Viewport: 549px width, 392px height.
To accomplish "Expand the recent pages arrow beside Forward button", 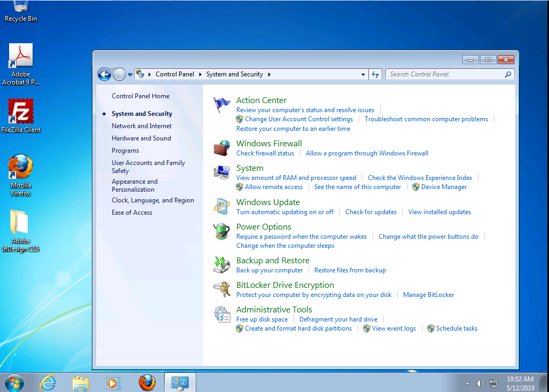I will click(130, 75).
